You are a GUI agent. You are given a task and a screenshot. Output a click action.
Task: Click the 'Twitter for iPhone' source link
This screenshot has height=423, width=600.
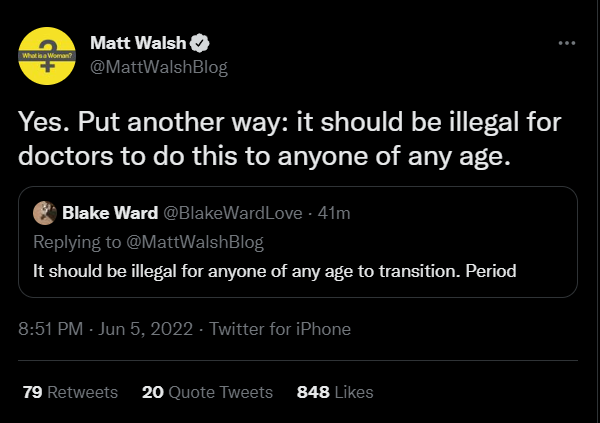click(x=279, y=328)
